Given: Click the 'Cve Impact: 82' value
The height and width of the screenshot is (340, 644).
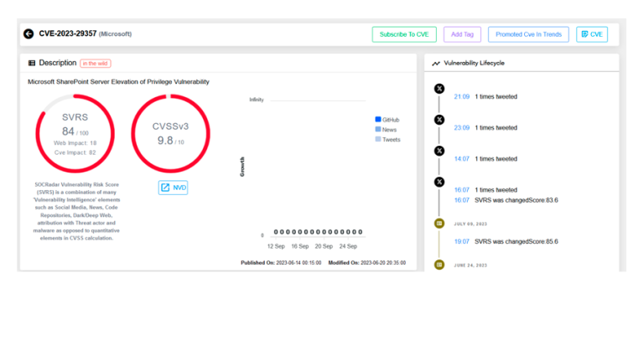Looking at the screenshot, I should (x=75, y=152).
